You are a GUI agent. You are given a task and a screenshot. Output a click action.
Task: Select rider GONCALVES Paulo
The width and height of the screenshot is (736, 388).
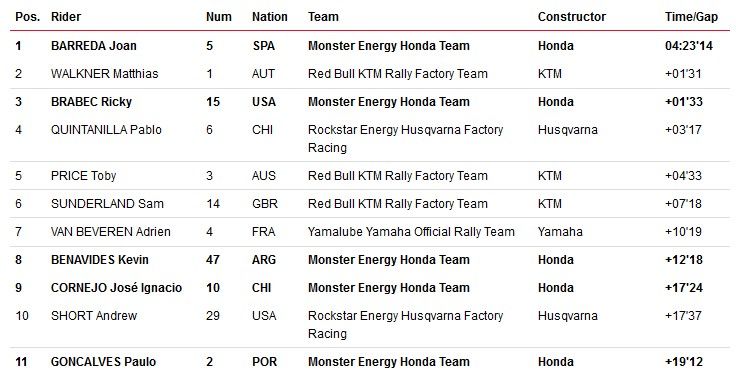pyautogui.click(x=103, y=362)
